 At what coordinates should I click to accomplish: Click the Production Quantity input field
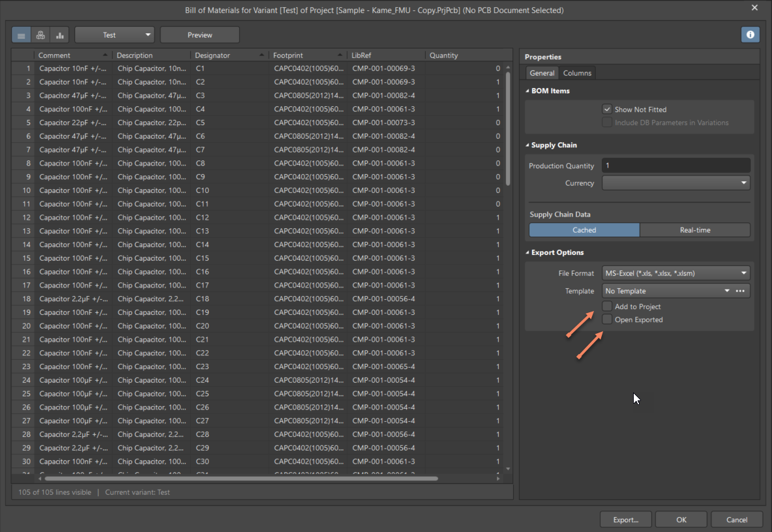(x=675, y=166)
